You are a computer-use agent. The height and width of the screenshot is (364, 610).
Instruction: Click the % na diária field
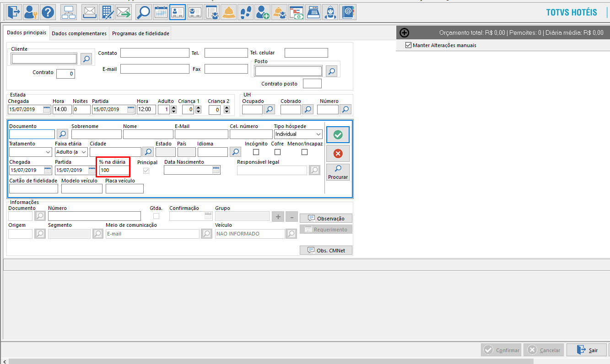point(114,170)
